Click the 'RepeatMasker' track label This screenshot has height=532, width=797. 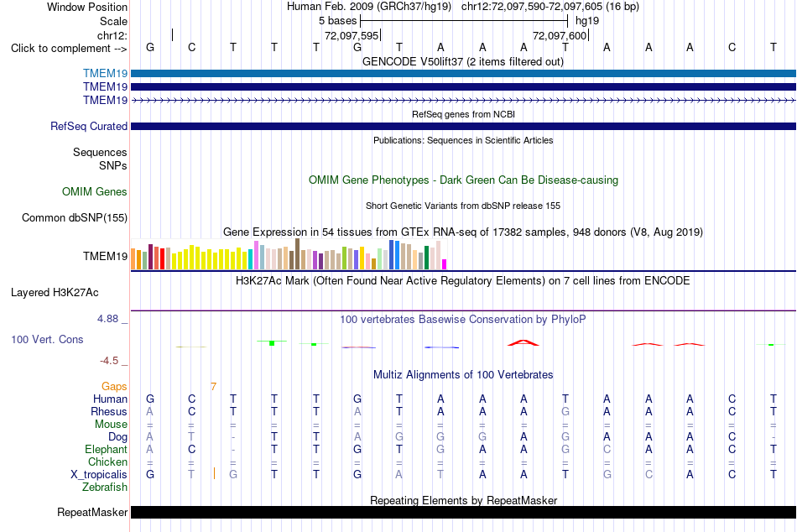[x=92, y=512]
